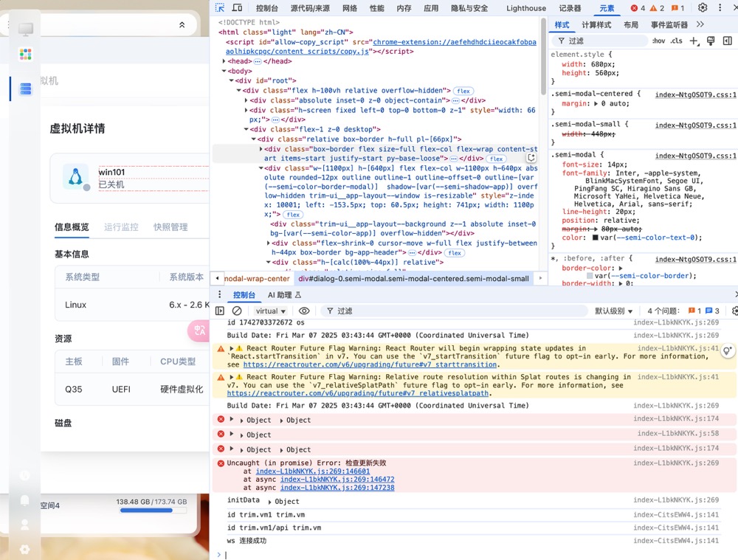Open the settings gear in sidebar
The height and width of the screenshot is (560, 738).
[25, 549]
